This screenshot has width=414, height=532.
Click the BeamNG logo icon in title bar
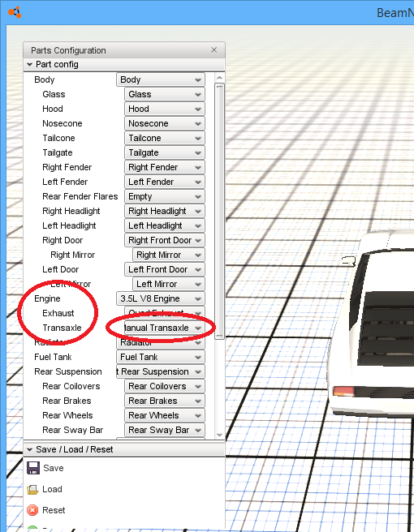[15, 12]
